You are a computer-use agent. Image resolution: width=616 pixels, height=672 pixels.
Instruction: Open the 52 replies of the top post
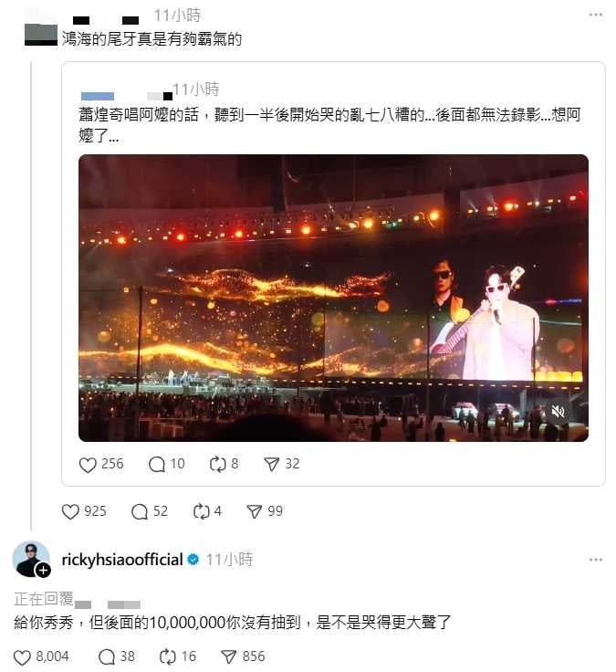click(140, 511)
